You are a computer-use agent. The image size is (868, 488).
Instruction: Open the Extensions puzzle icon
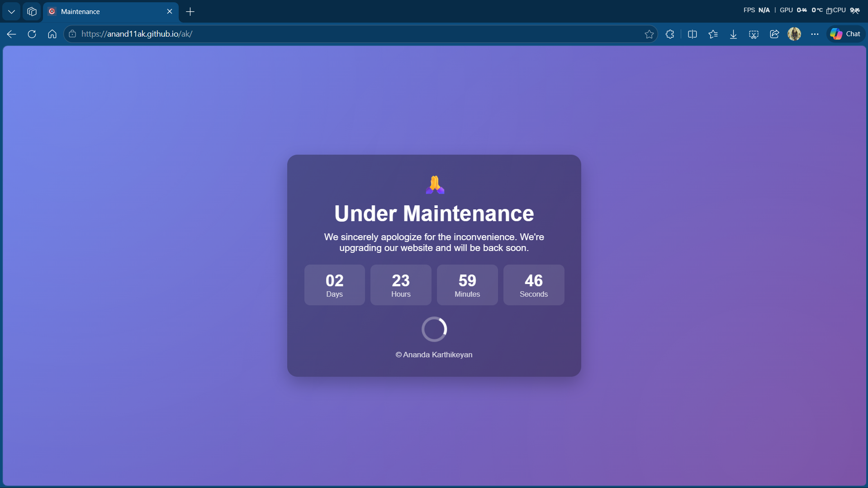[x=670, y=34]
